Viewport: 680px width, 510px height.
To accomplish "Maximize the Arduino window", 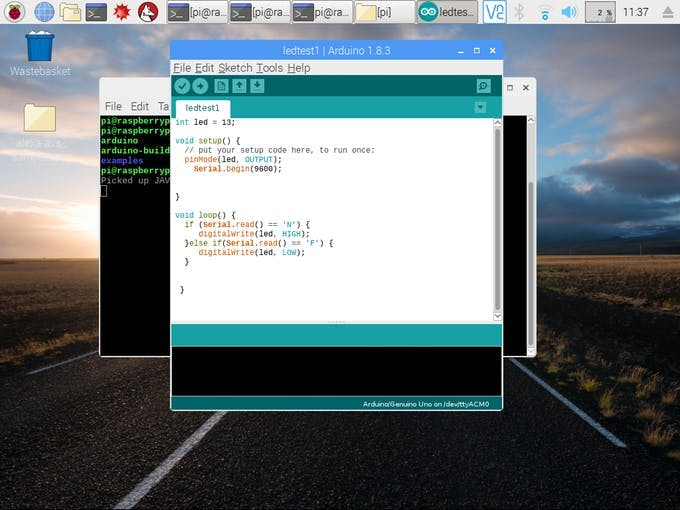I will 477,51.
